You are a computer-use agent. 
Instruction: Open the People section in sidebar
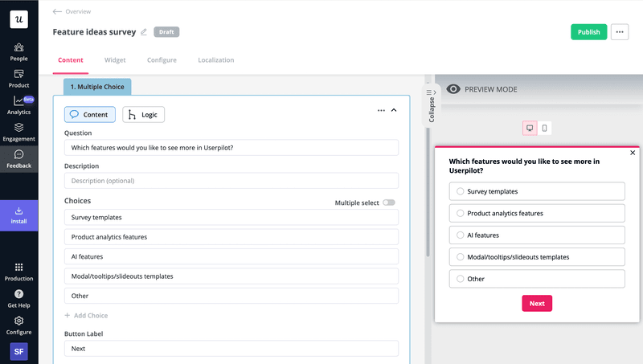(x=18, y=48)
